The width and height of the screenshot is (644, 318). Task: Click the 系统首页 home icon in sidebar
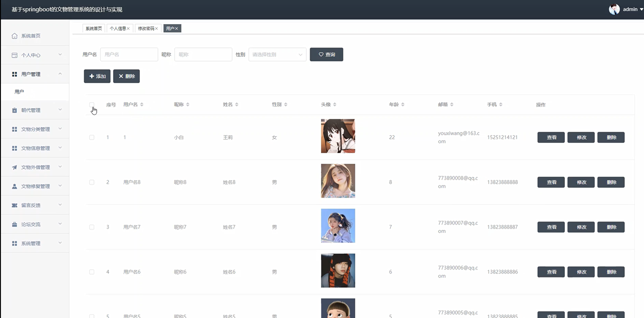(x=15, y=36)
